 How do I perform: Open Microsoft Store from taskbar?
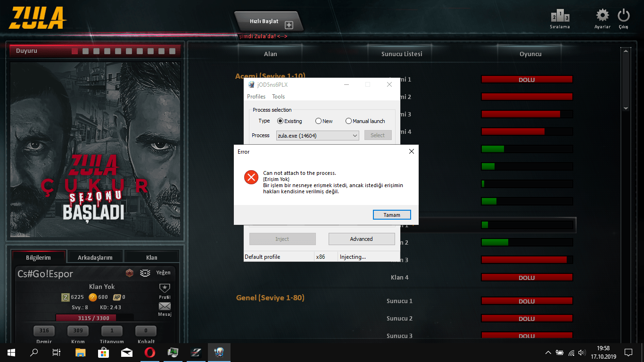pos(103,352)
